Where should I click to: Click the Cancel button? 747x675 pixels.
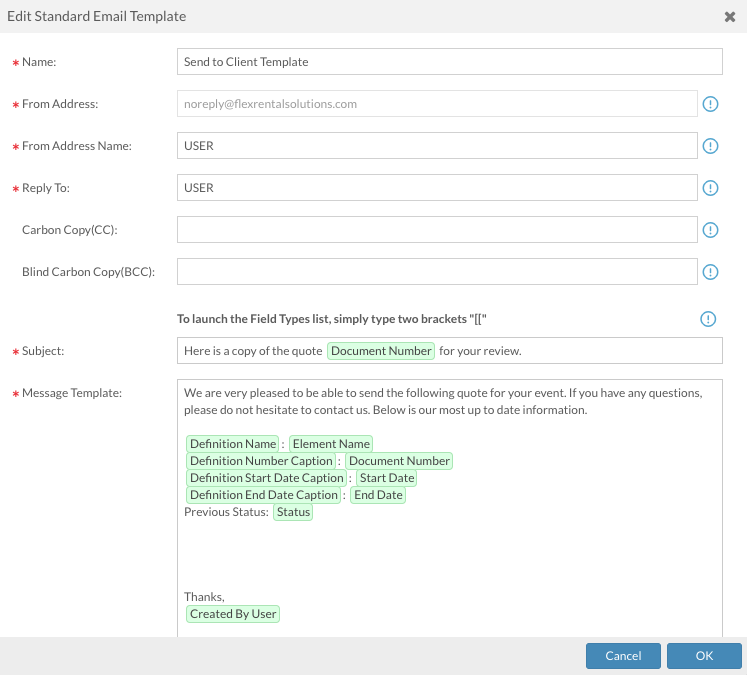(x=623, y=655)
